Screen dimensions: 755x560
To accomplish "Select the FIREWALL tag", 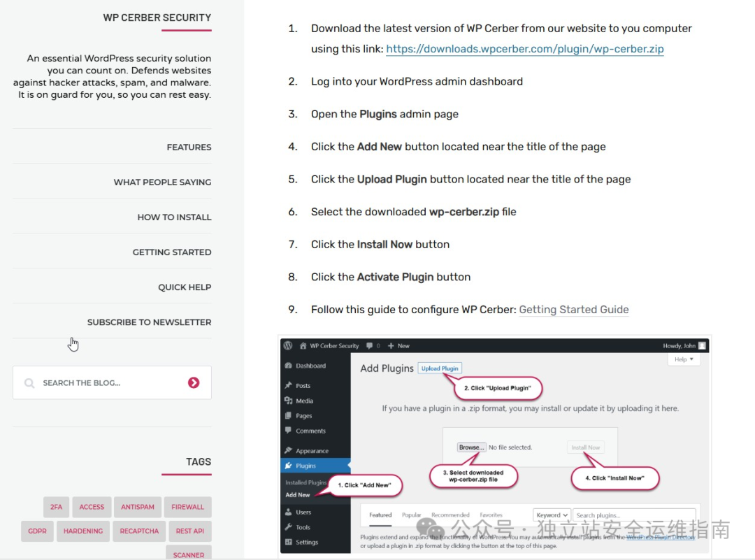I will (x=188, y=507).
